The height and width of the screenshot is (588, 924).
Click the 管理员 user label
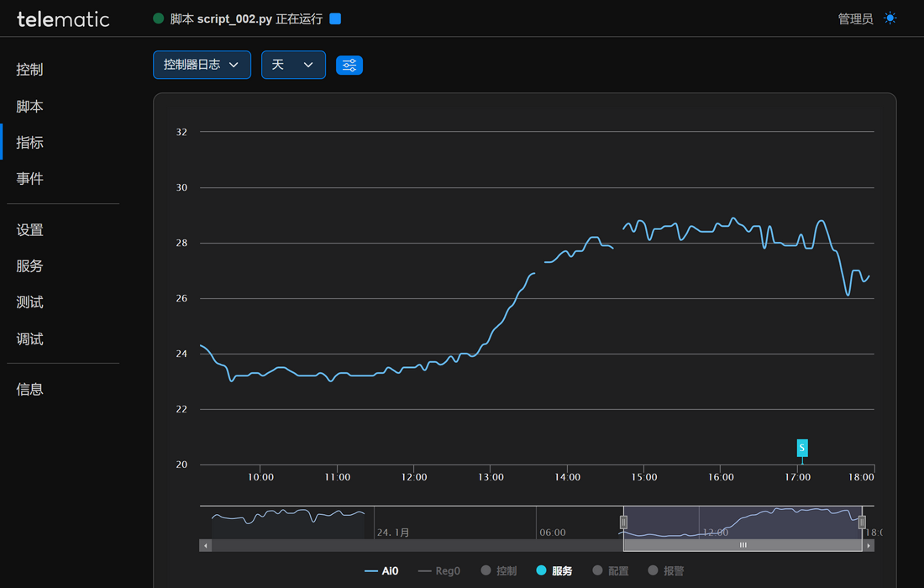tap(855, 18)
